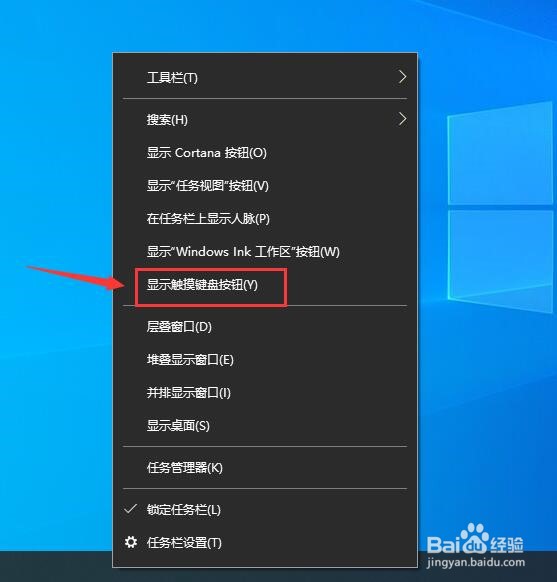
Task: Select 并排显示窗口(I)
Action: pos(265,393)
